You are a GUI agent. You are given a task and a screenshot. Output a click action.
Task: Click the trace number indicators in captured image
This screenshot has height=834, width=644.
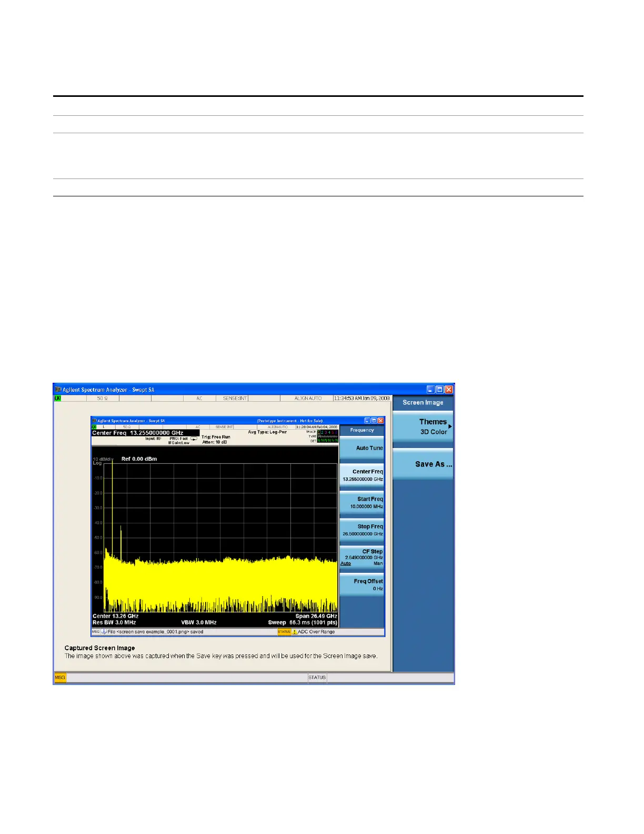pyautogui.click(x=328, y=432)
